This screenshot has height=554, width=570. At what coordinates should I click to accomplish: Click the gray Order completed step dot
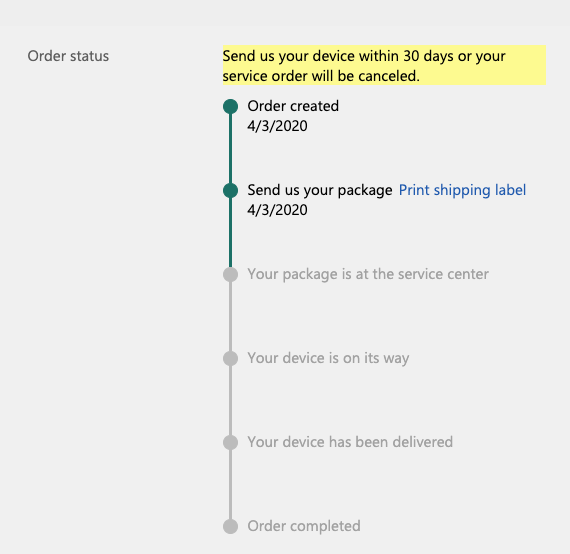pyautogui.click(x=230, y=526)
